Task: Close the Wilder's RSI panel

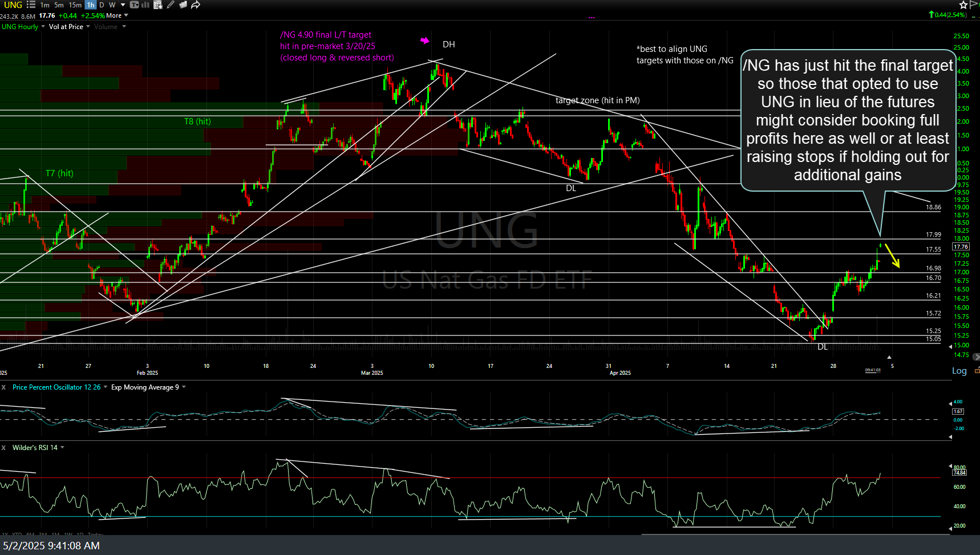Action: click(3, 448)
